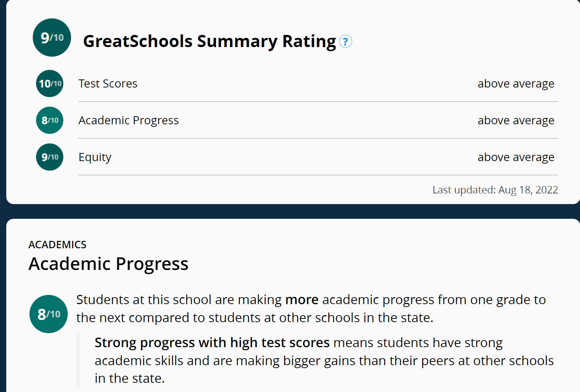The width and height of the screenshot is (580, 392).
Task: Click "Strong progress with high test scores" text
Action: (x=212, y=343)
